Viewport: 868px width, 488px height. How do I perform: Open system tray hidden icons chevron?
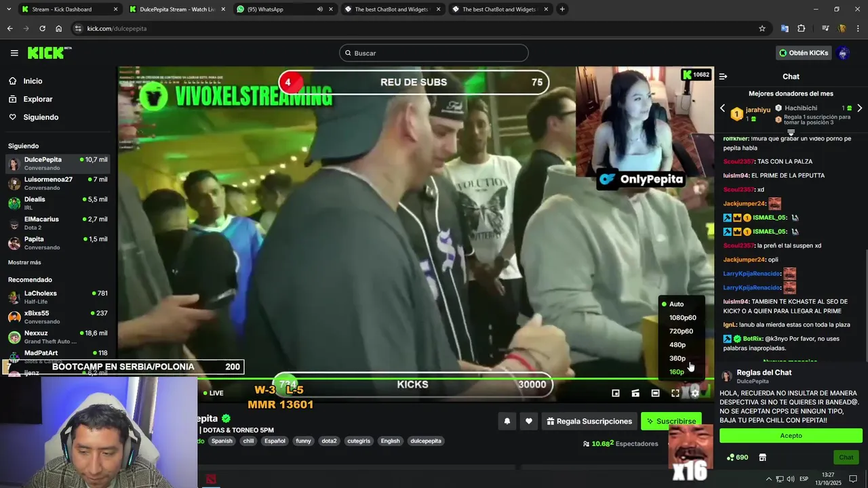[x=768, y=479]
